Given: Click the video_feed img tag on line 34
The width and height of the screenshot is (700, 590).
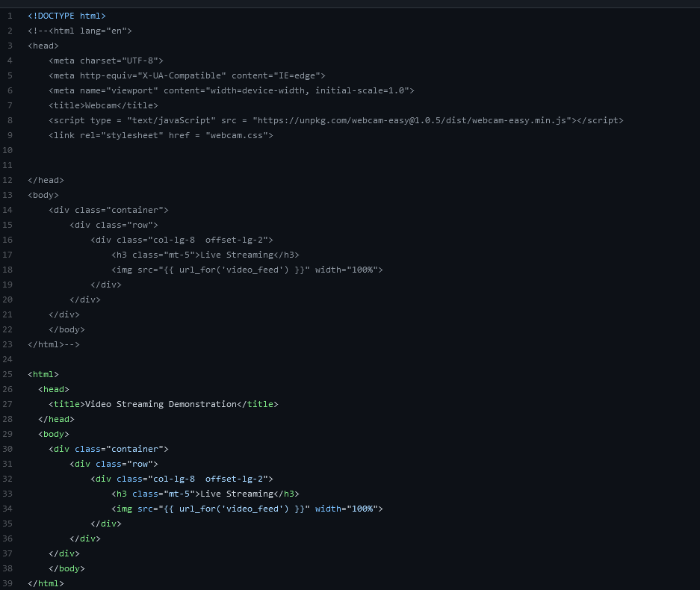Looking at the screenshot, I should coord(247,509).
